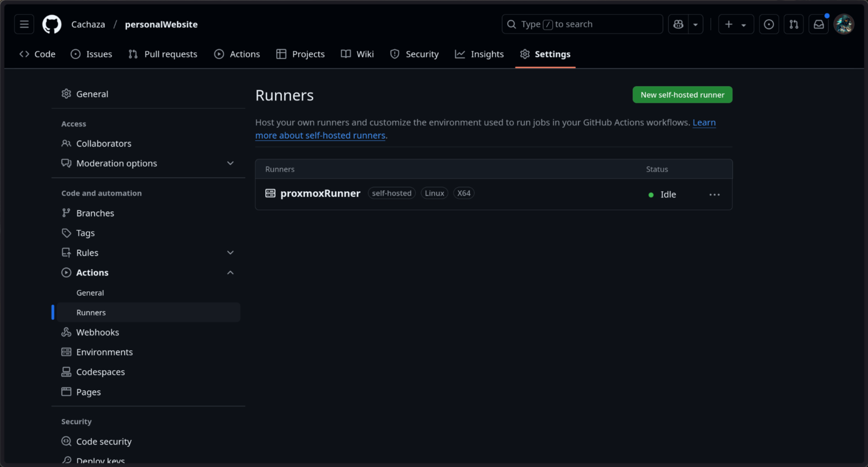Select Runners under Actions section
This screenshot has width=868, height=467.
click(148, 312)
